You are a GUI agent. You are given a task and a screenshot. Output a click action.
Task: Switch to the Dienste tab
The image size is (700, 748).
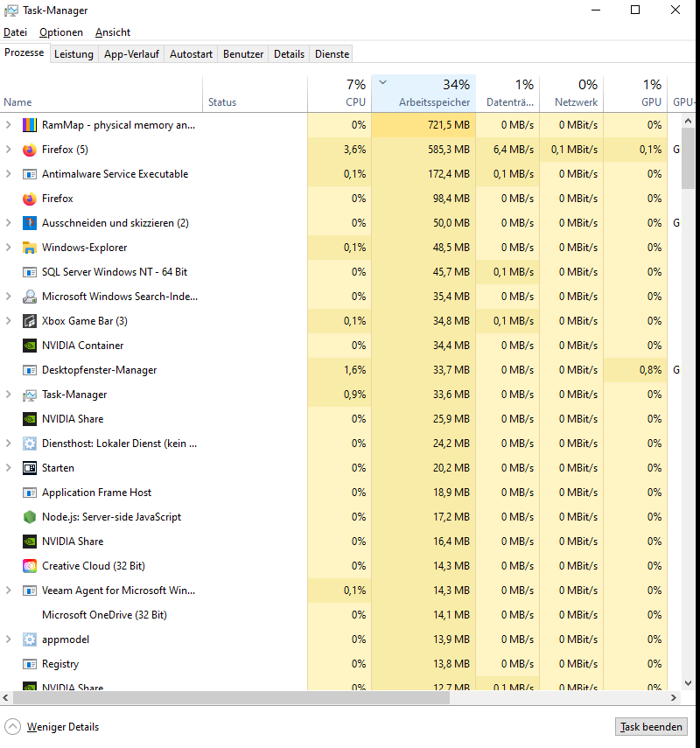click(x=332, y=54)
